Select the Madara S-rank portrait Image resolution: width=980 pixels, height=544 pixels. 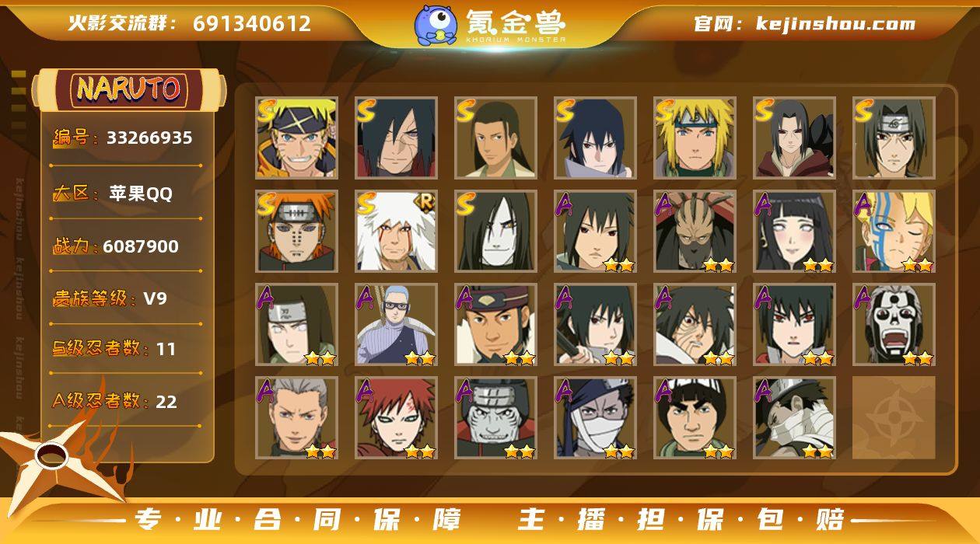point(396,138)
